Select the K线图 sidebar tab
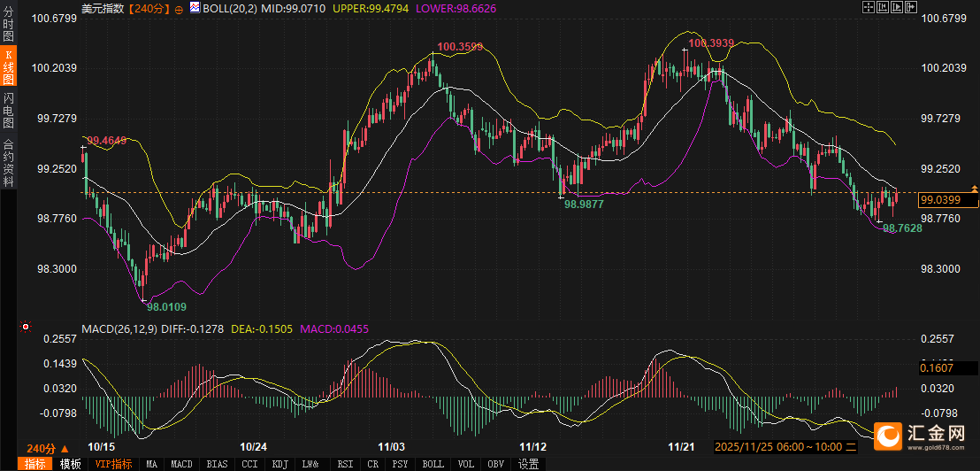The image size is (980, 471). pos(8,66)
